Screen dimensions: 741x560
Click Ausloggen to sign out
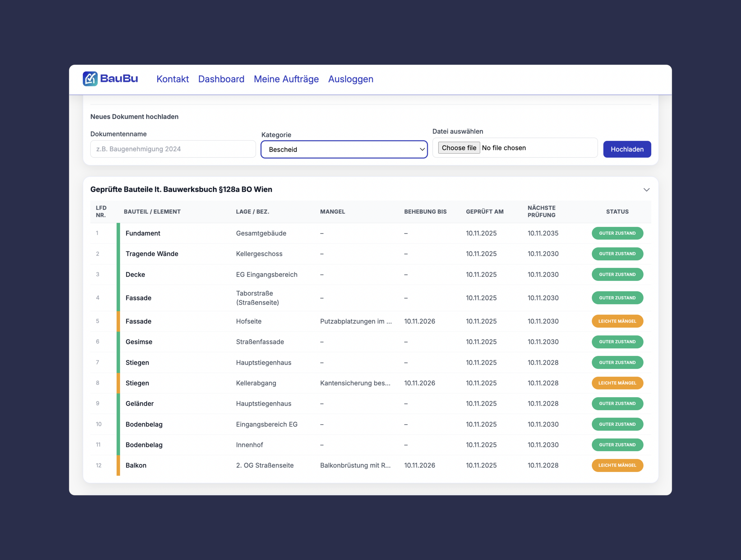pos(350,79)
